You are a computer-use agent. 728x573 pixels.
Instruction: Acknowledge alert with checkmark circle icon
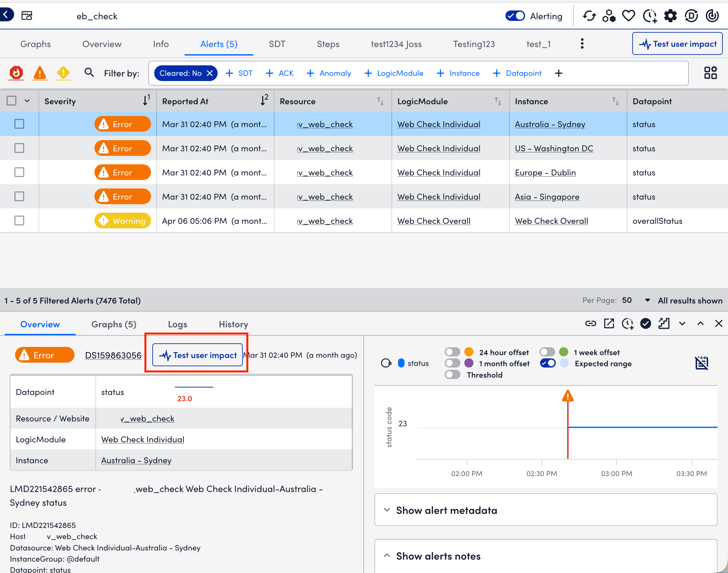pyautogui.click(x=645, y=323)
